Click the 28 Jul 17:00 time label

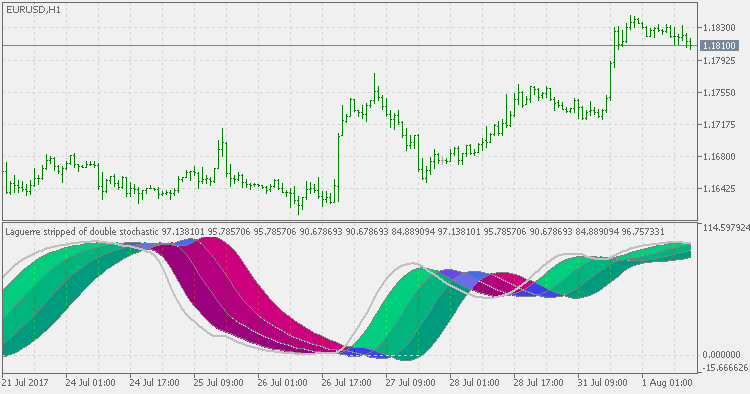click(x=538, y=383)
